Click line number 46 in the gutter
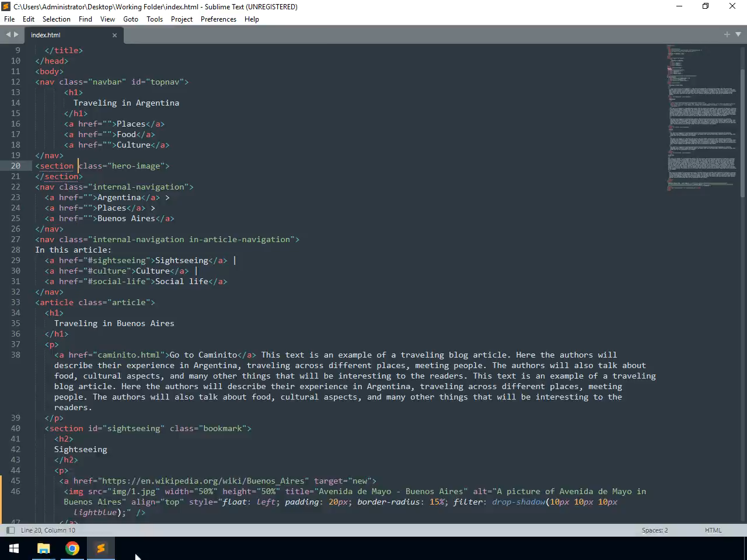The image size is (747, 560). click(15, 491)
